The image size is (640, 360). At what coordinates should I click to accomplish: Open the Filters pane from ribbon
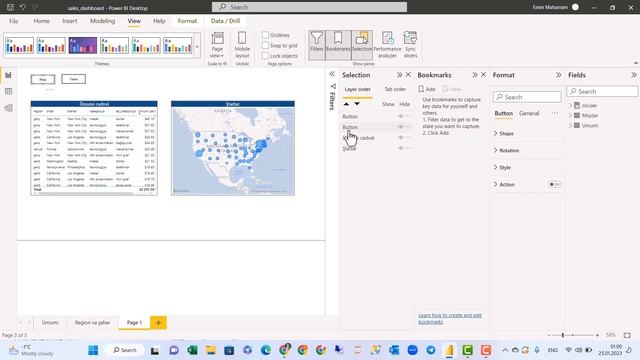coord(316,45)
